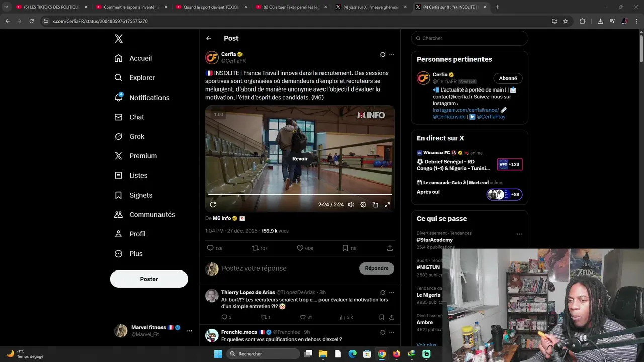
Task: Repost Thierry Lopez's reply
Action: click(x=265, y=317)
